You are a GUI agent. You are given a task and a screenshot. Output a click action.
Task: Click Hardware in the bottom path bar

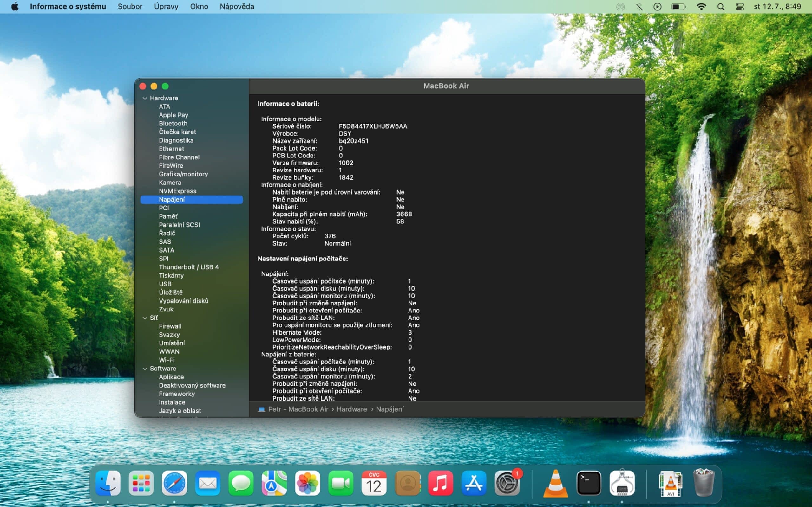(x=351, y=409)
